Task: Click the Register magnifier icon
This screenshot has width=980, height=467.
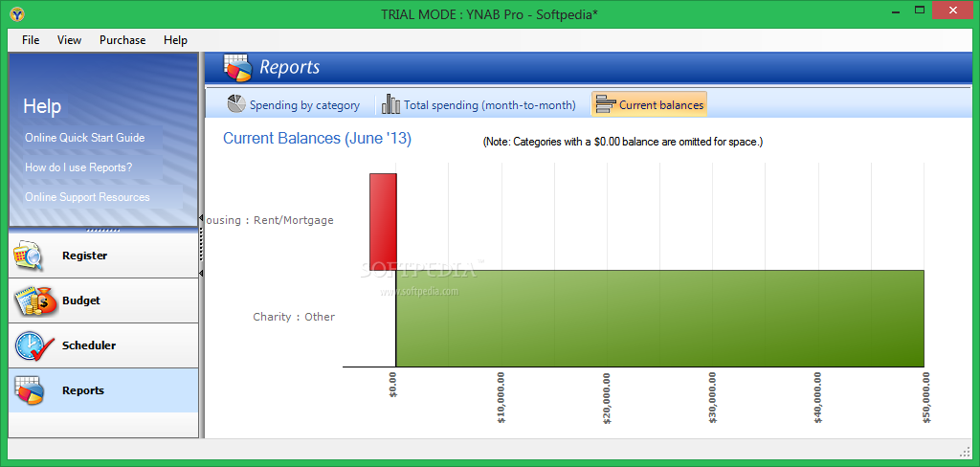Action: click(28, 256)
